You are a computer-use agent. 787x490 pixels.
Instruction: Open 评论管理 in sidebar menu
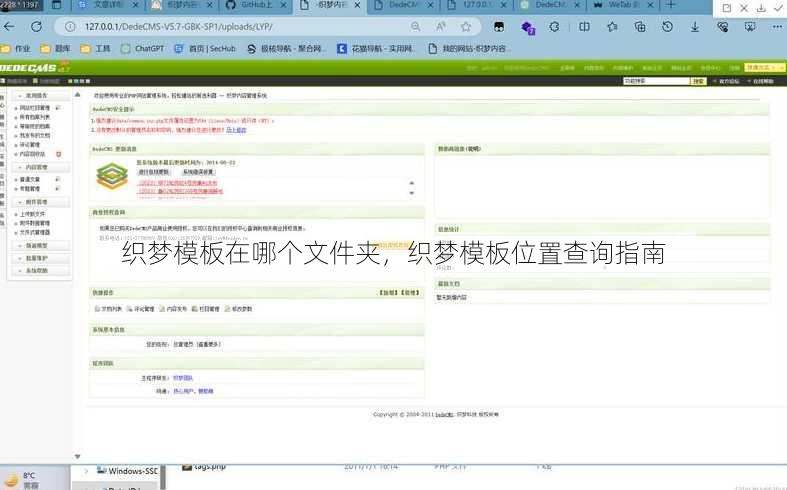coord(30,145)
